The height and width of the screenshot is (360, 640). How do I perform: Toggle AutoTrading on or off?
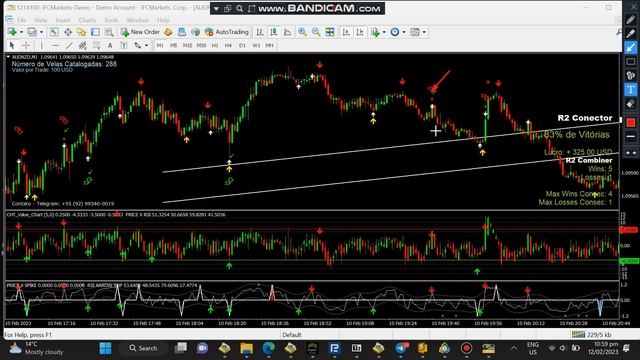point(227,32)
